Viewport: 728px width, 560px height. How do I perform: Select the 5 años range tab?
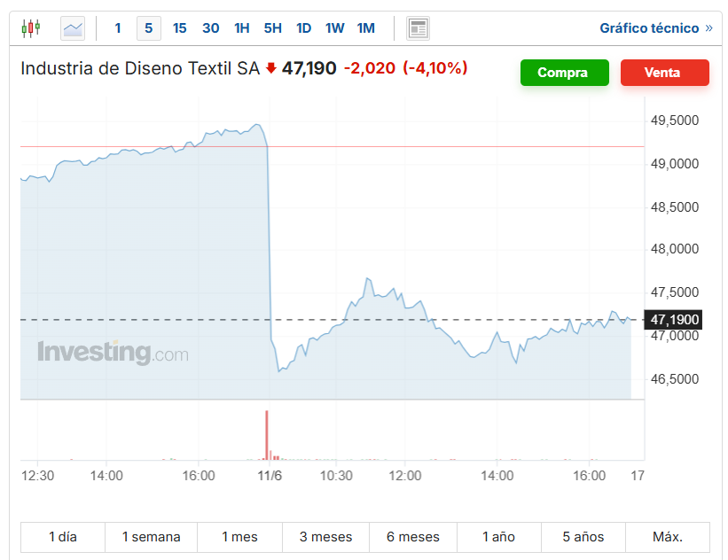point(583,537)
